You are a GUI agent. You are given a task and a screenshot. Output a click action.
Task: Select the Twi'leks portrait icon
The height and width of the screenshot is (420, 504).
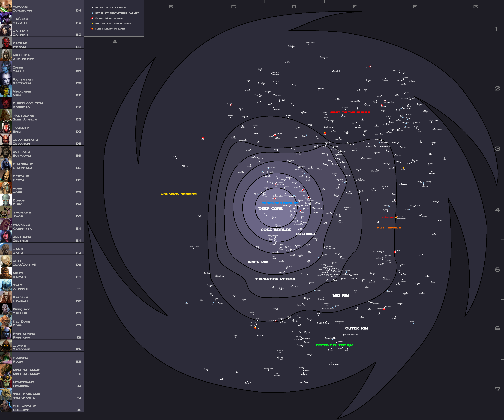[6, 18]
